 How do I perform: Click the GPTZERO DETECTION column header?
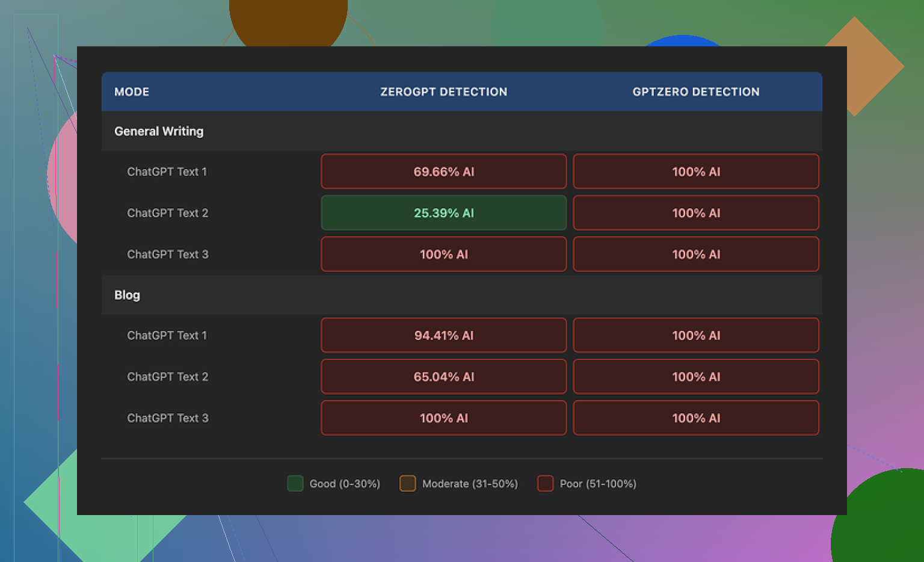(695, 92)
